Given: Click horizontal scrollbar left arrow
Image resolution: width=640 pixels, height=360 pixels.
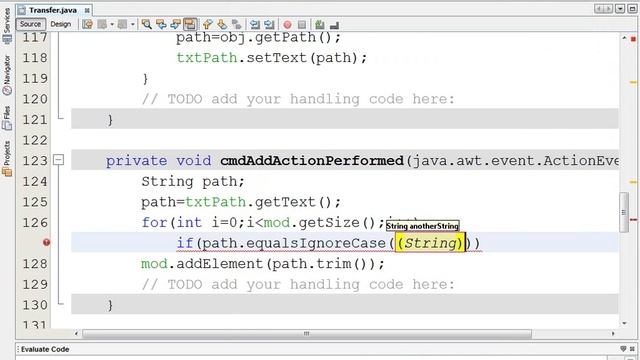Looking at the screenshot, I should [76, 333].
